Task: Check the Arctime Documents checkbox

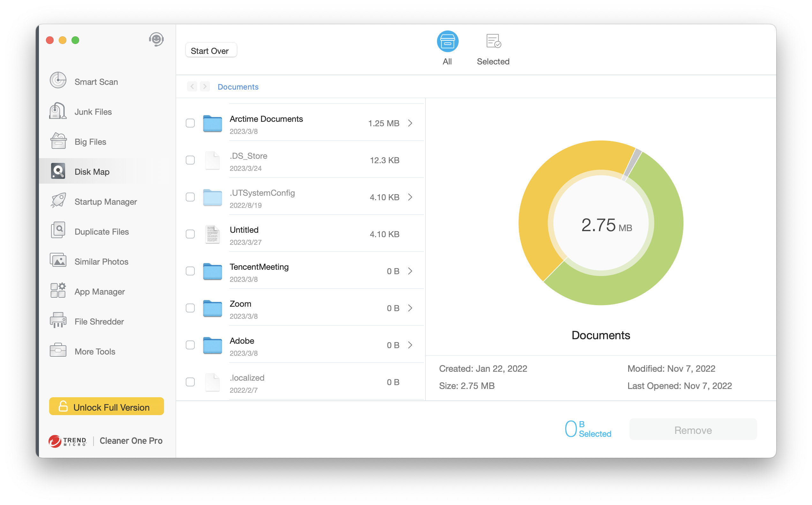Action: [x=190, y=123]
